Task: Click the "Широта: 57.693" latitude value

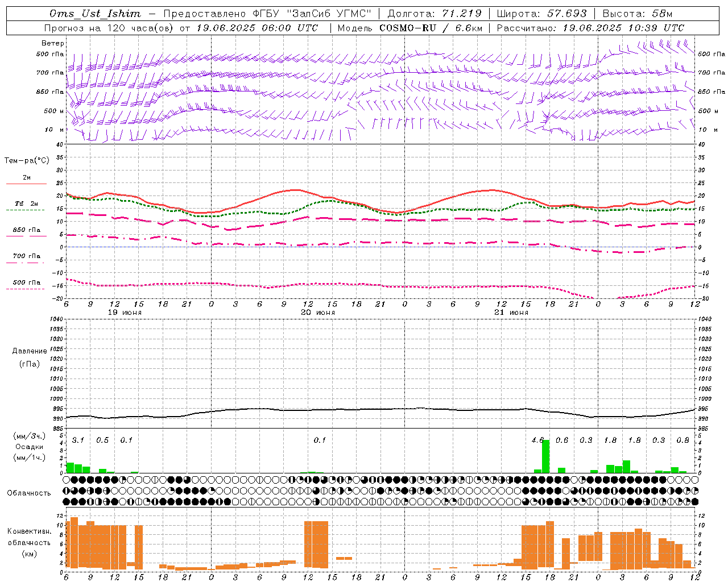Action: (541, 14)
